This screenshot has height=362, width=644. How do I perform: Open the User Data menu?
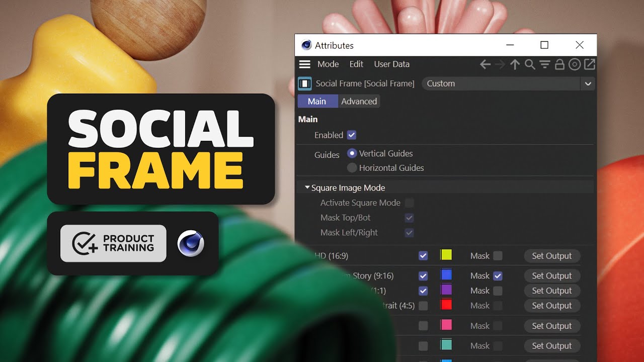point(391,64)
